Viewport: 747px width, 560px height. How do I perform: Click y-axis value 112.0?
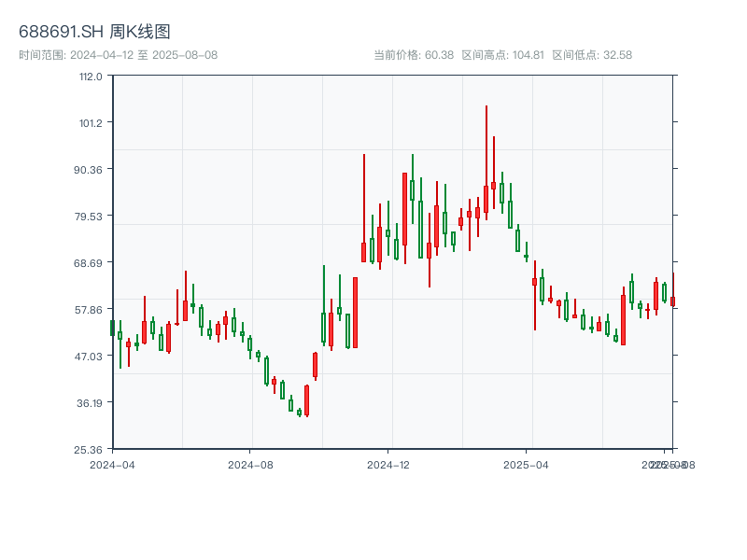91,77
